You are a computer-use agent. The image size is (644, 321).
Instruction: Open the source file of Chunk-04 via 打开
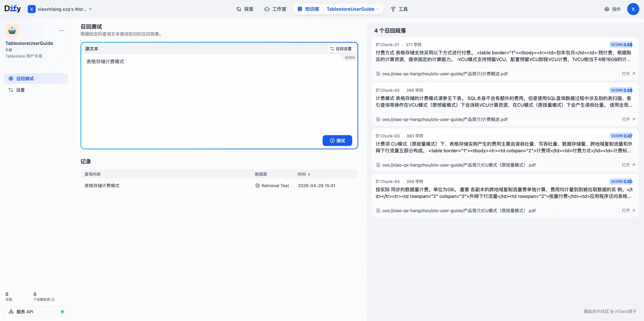tap(628, 210)
